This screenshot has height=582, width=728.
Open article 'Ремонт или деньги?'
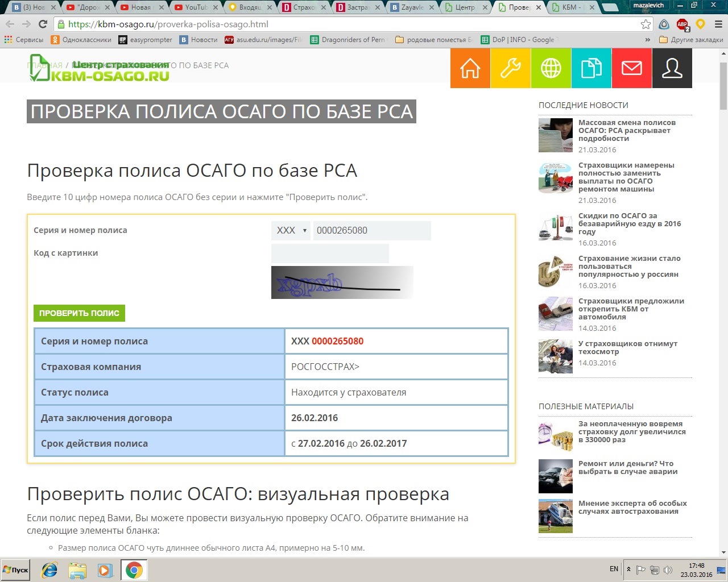pyautogui.click(x=628, y=467)
